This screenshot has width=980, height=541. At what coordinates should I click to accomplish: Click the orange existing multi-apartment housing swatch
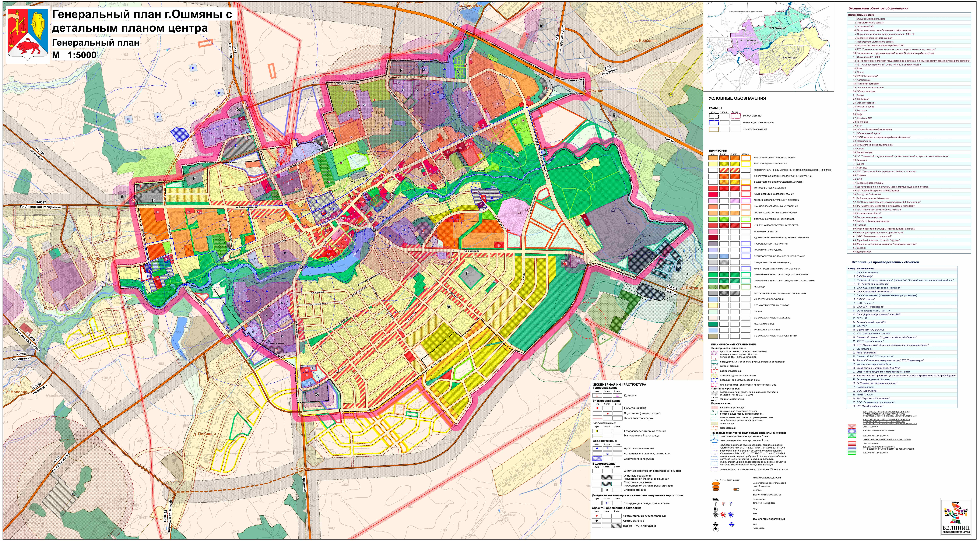click(713, 158)
